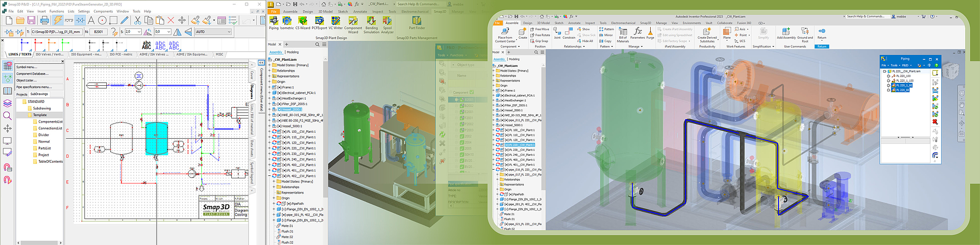This screenshot has height=245, width=980.
Task: Select the red line symbol in LINES / TEXTS palette
Action: click(38, 45)
